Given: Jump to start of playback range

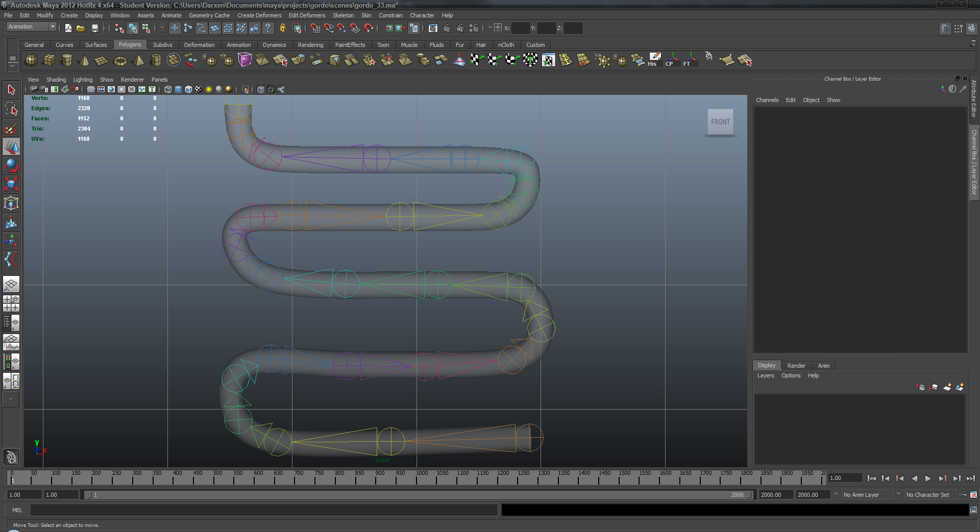Looking at the screenshot, I should 871,478.
